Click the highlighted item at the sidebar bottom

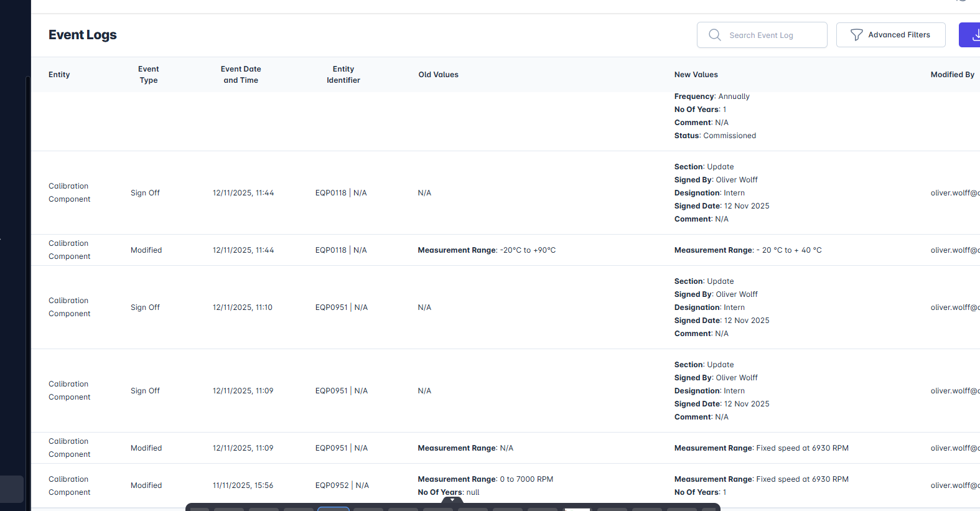[11, 489]
